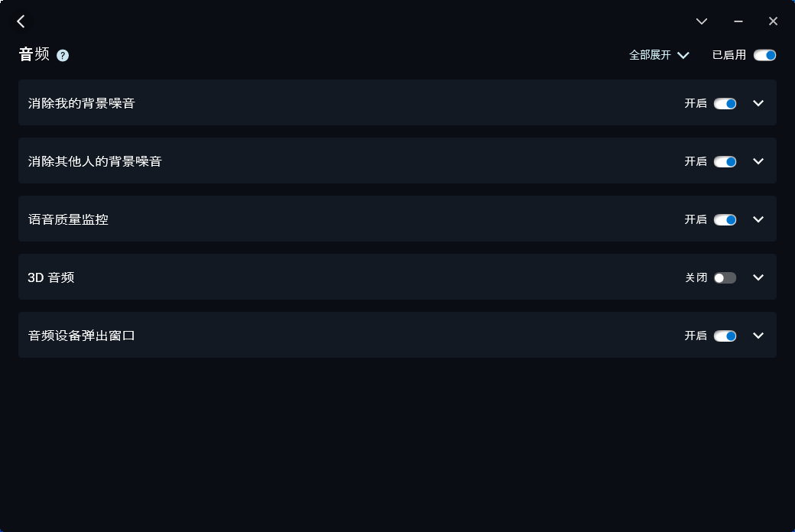Turn off 消除其他人的背景噪音 switch
Image resolution: width=795 pixels, height=532 pixels.
pos(725,162)
